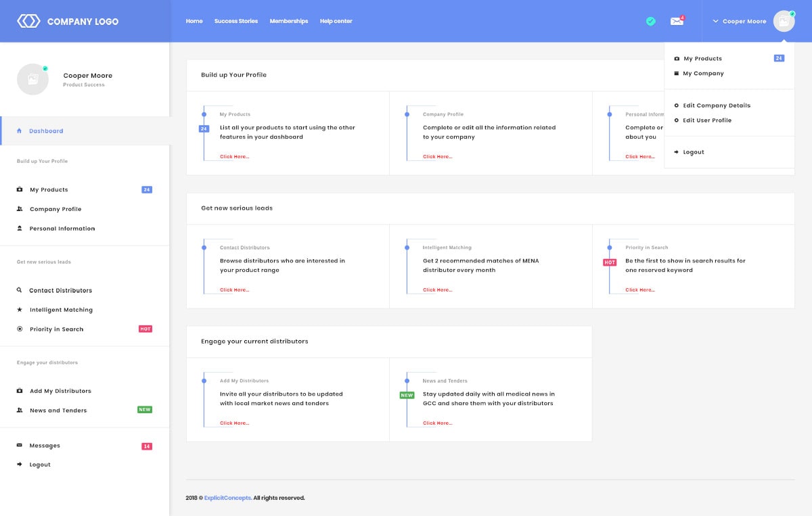Click the Dashboard home icon in sidebar
This screenshot has height=516, width=812.
(x=19, y=131)
